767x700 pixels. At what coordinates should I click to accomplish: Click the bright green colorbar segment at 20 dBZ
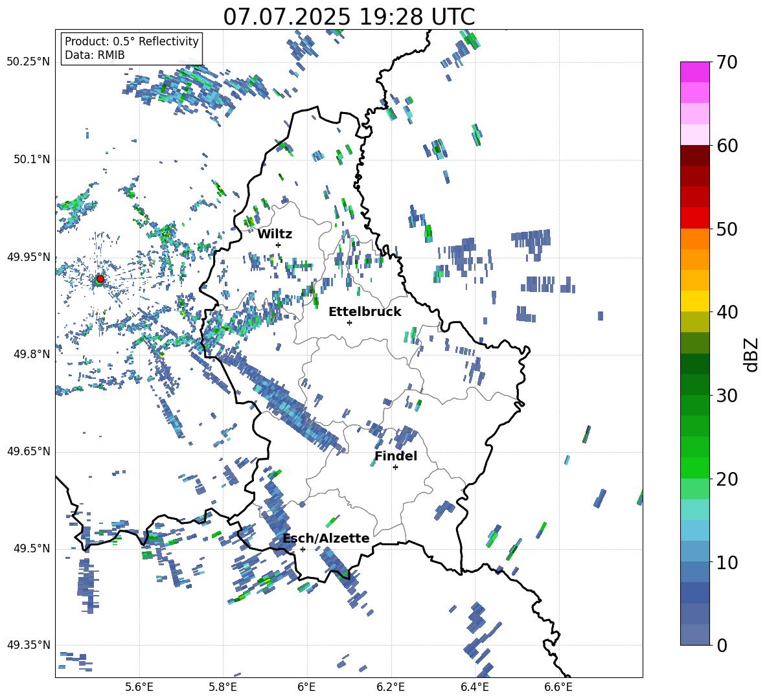[695, 468]
